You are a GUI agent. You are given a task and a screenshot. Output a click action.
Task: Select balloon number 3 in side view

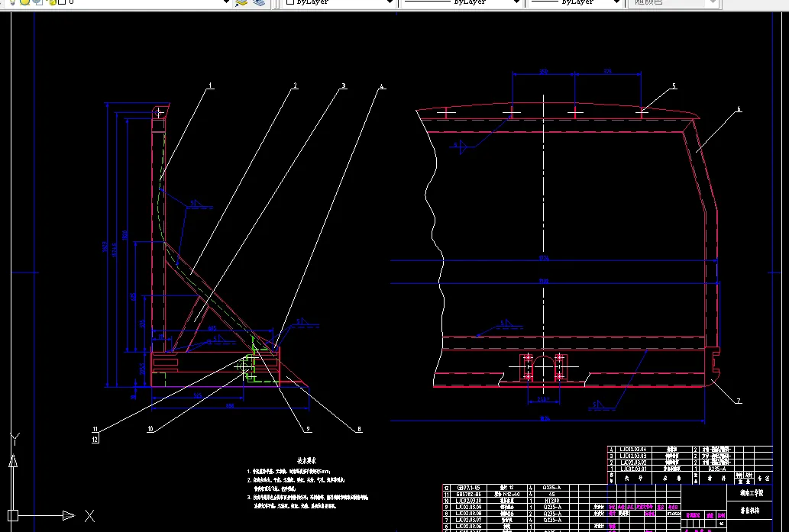[344, 86]
